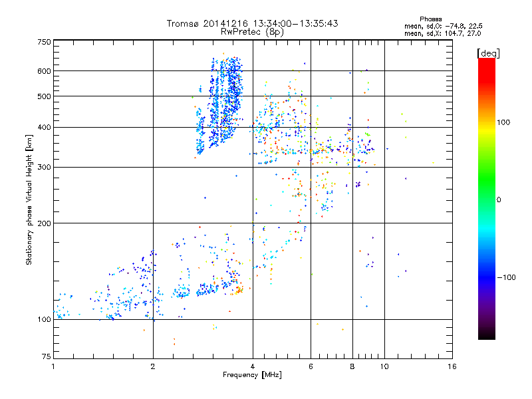
Task: Click the colorbar tick label '0'
Action: pos(499,200)
